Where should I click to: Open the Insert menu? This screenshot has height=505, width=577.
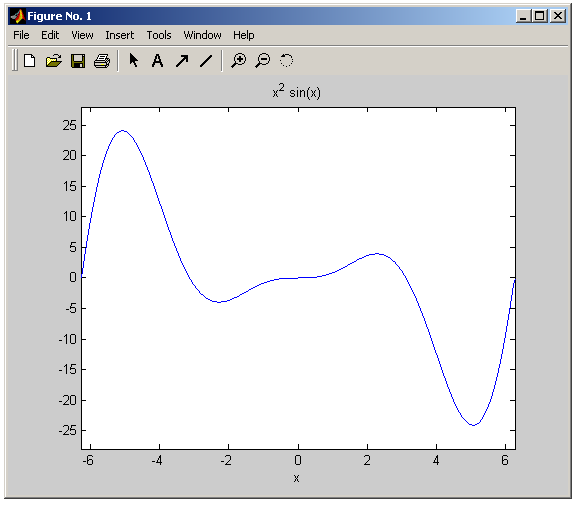(x=120, y=35)
